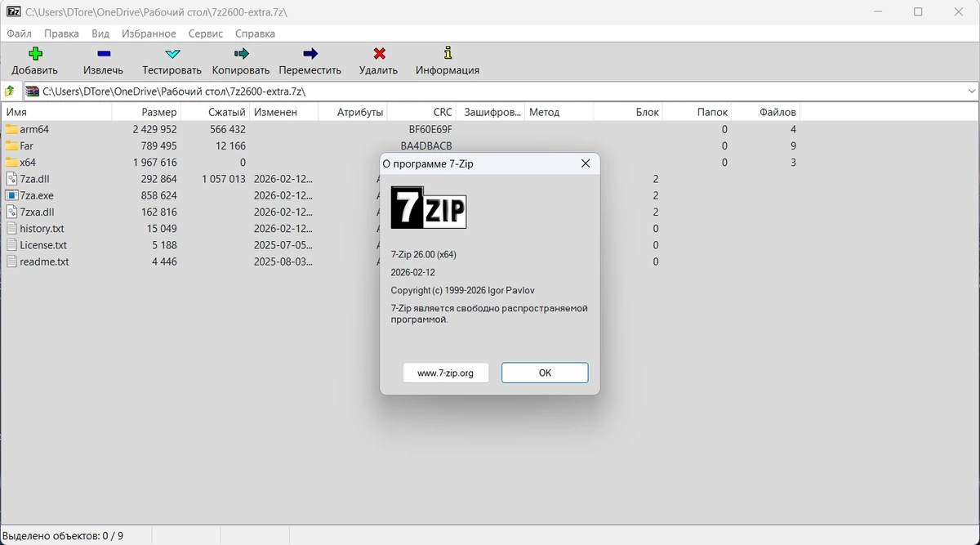Select the readme.txt file name
This screenshot has width=980, height=545.
coord(44,261)
